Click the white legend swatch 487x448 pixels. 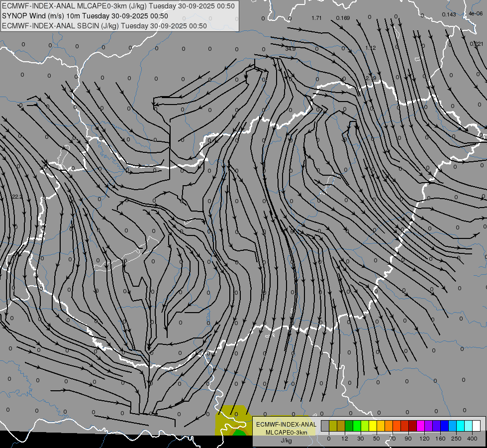[477, 426]
